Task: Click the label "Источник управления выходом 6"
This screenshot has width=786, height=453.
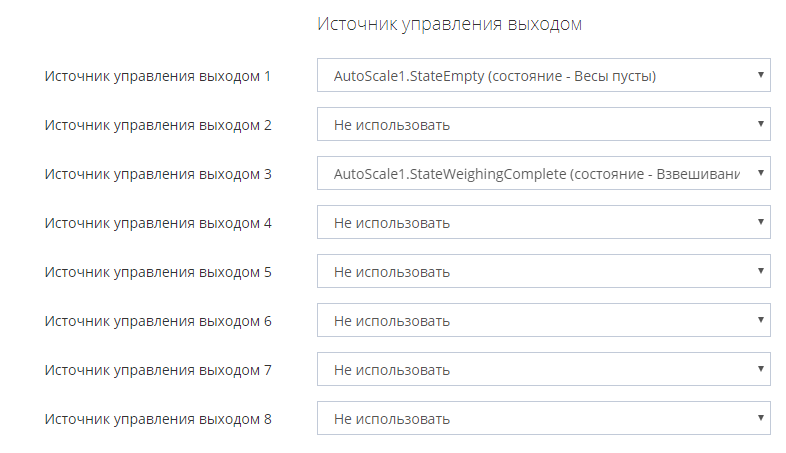Action: (x=158, y=320)
